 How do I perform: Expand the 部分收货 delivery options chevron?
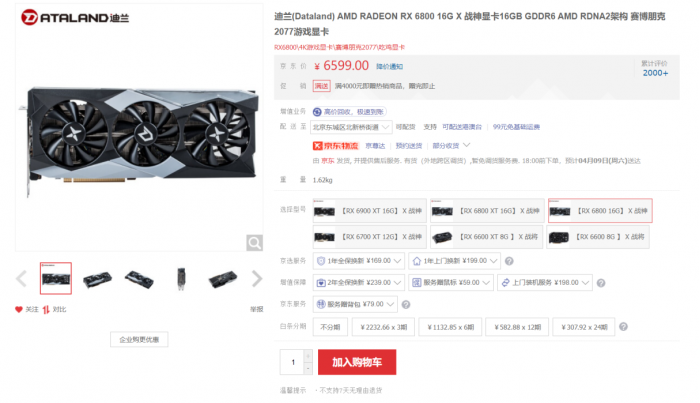click(467, 145)
